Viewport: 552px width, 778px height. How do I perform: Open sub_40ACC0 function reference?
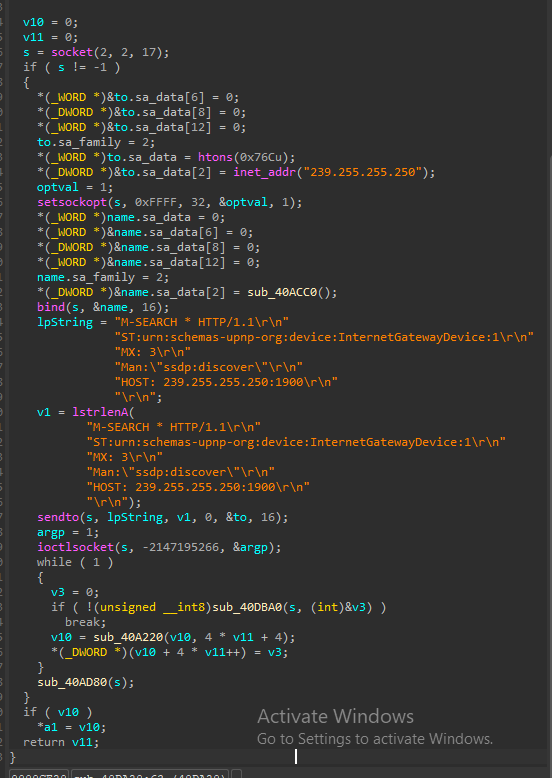pos(282,292)
